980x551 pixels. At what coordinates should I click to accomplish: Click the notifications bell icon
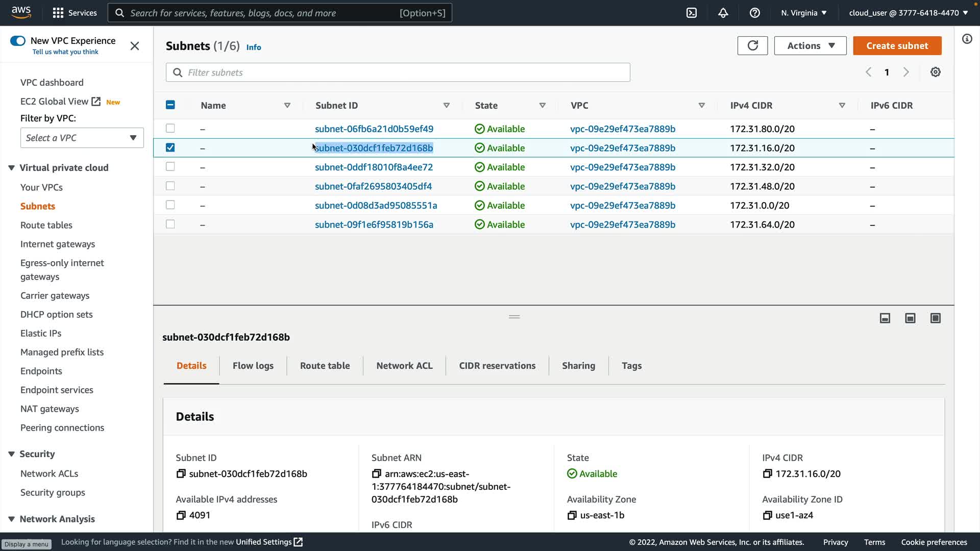coord(723,13)
